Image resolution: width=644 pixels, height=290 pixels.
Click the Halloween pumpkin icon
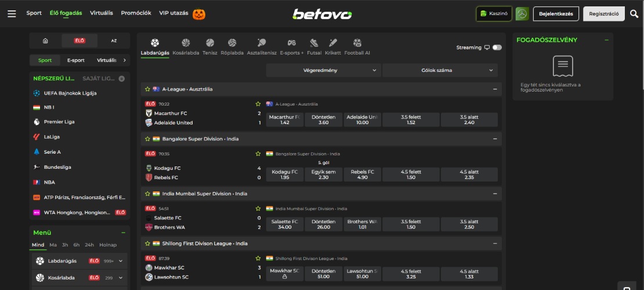[x=199, y=14]
